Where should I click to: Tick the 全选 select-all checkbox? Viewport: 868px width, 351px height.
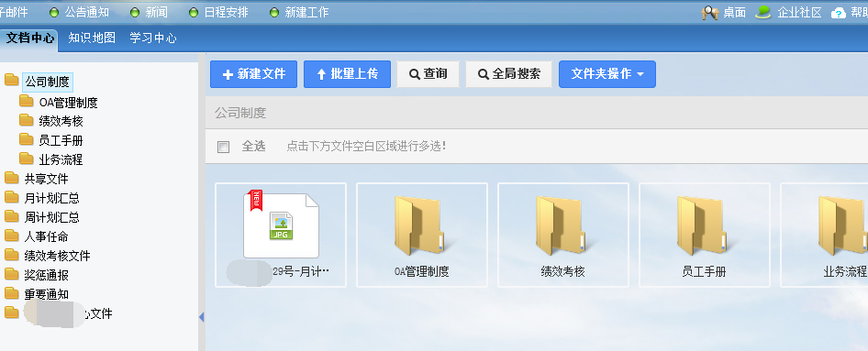click(224, 147)
